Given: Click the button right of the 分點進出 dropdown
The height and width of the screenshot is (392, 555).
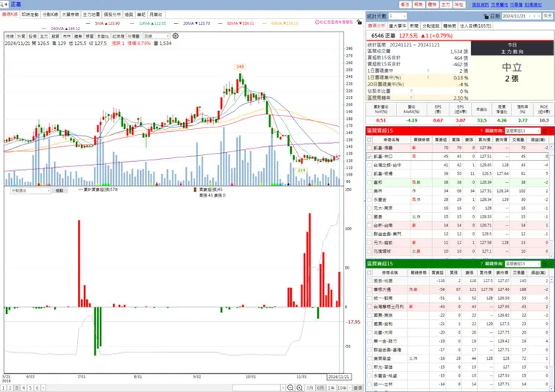Looking at the screenshot, I should [x=59, y=190].
